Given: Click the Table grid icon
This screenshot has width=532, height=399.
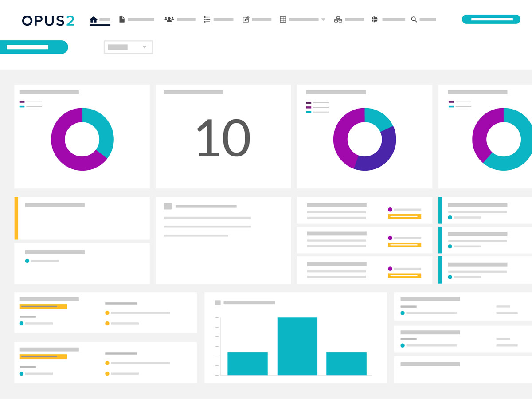Looking at the screenshot, I should coord(283,19).
